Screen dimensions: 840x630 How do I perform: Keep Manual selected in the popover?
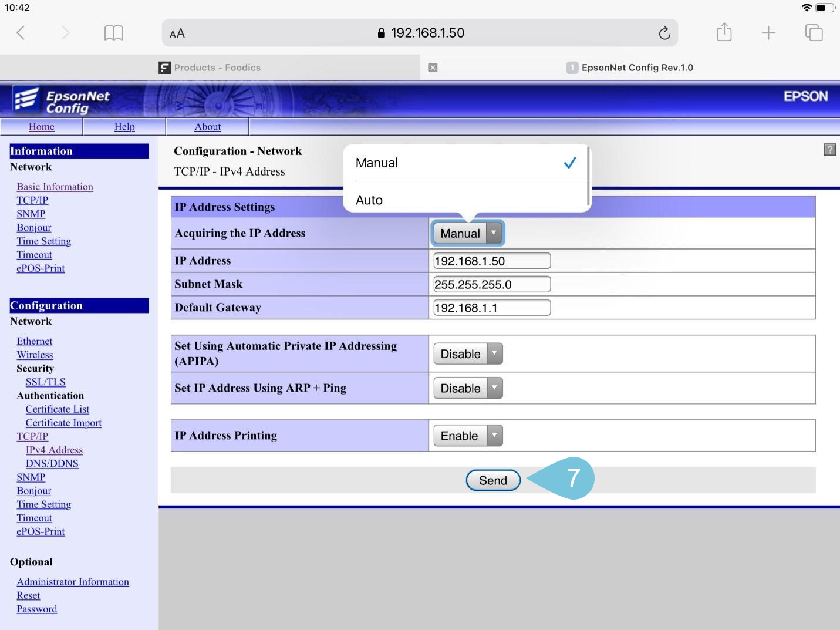point(377,163)
